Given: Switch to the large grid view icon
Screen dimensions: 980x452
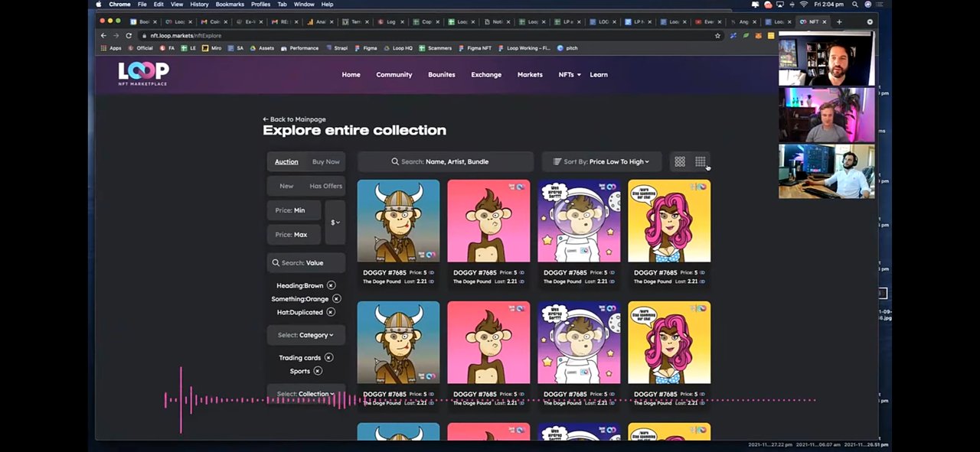Looking at the screenshot, I should pyautogui.click(x=680, y=161).
